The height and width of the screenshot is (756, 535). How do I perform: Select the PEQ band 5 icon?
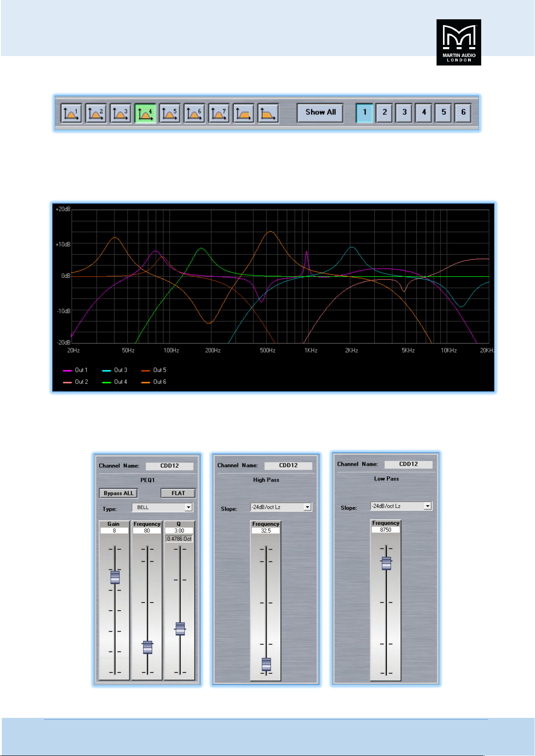pyautogui.click(x=170, y=113)
